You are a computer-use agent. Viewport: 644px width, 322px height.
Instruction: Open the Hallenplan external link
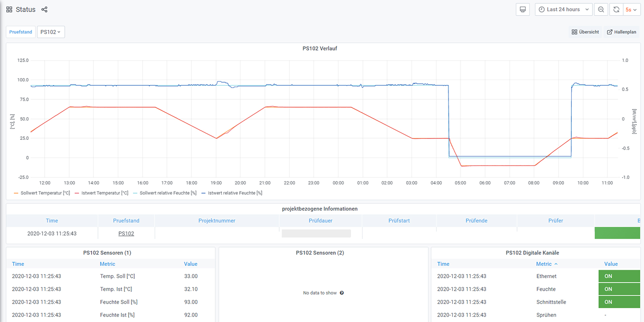pos(621,32)
